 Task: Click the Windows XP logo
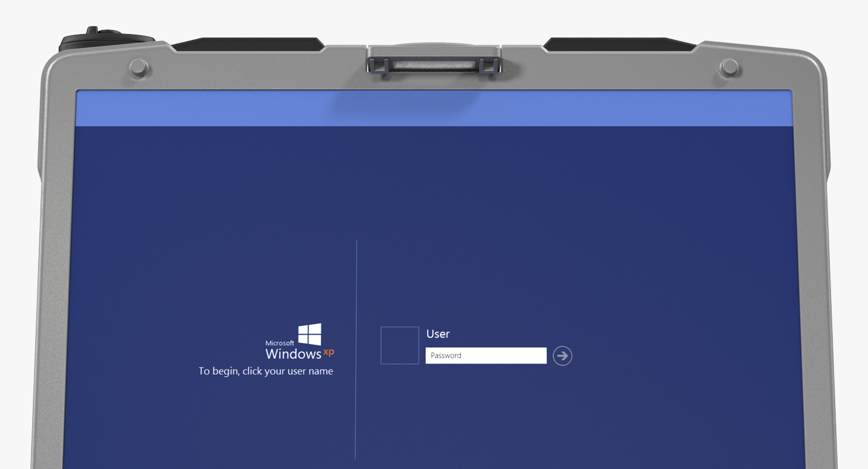click(300, 342)
